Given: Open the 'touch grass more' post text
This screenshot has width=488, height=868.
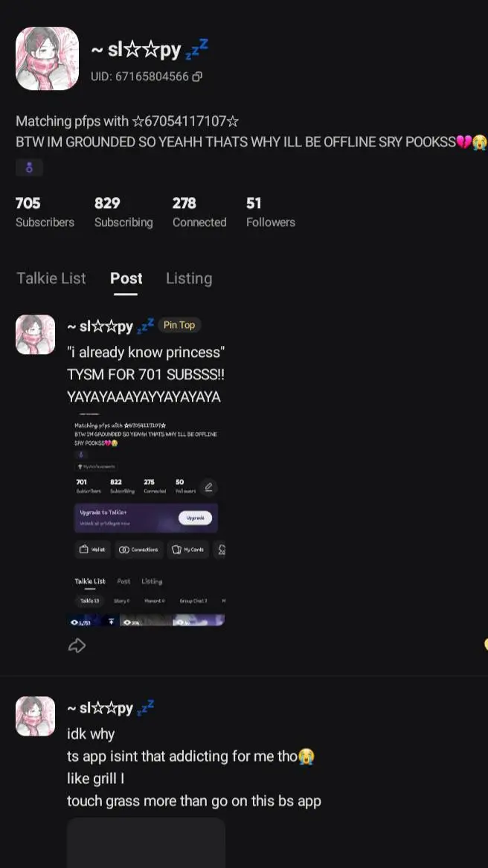Looking at the screenshot, I should (193, 801).
